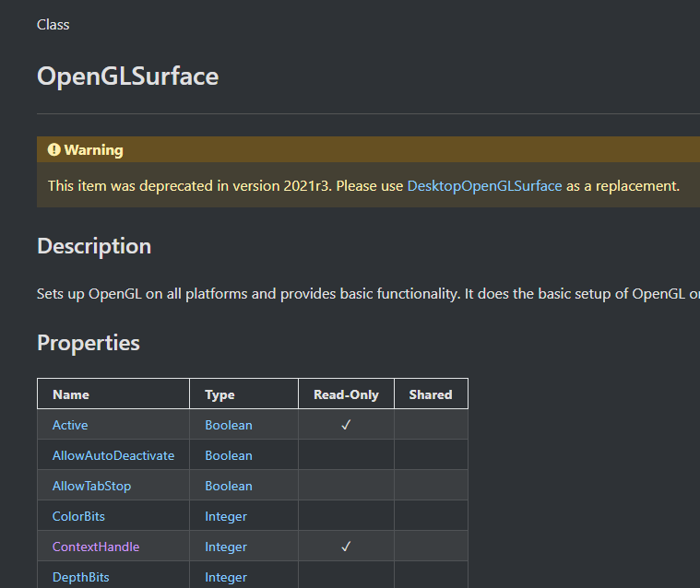Open the DesktopOpenGLSurface replacement link
700x588 pixels.
(x=484, y=185)
